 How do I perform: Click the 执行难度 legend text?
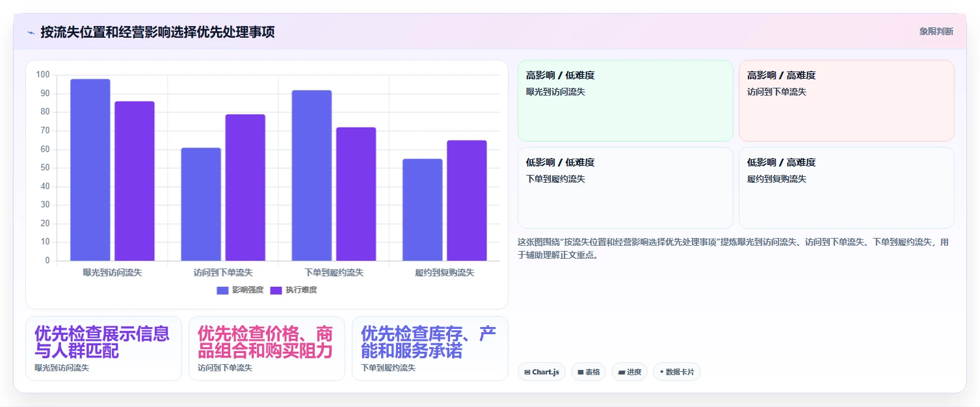[x=301, y=290]
